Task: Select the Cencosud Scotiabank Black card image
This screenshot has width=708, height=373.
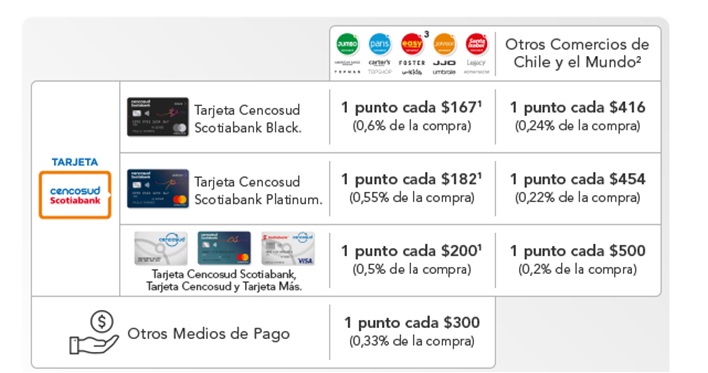Action: pyautogui.click(x=158, y=117)
